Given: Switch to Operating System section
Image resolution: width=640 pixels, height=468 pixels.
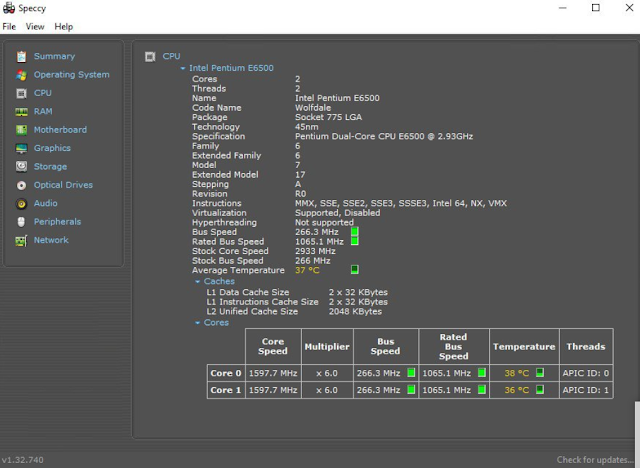Looking at the screenshot, I should point(71,75).
